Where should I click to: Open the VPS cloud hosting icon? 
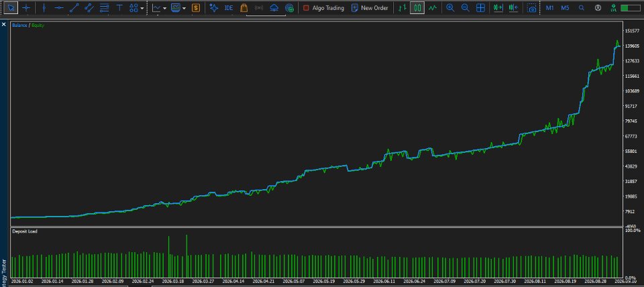coord(274,8)
